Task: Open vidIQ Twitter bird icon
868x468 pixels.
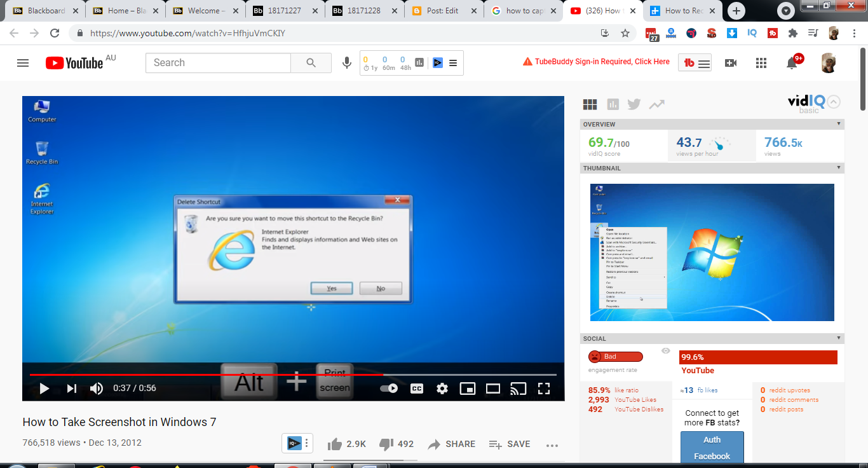Action: [634, 104]
